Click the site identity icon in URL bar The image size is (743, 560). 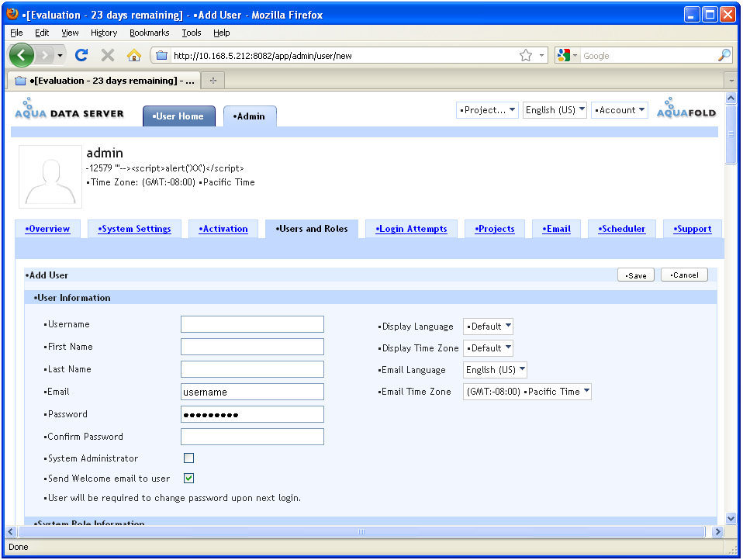click(x=161, y=55)
